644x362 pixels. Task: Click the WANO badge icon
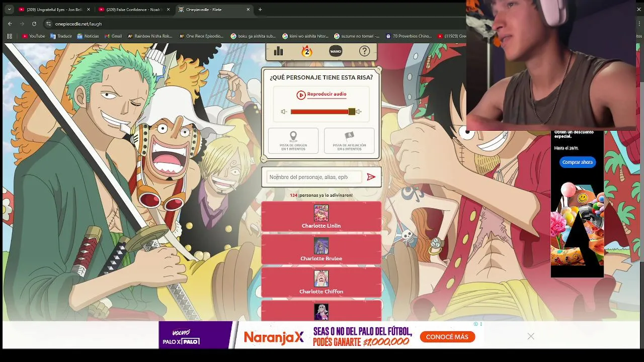(336, 51)
